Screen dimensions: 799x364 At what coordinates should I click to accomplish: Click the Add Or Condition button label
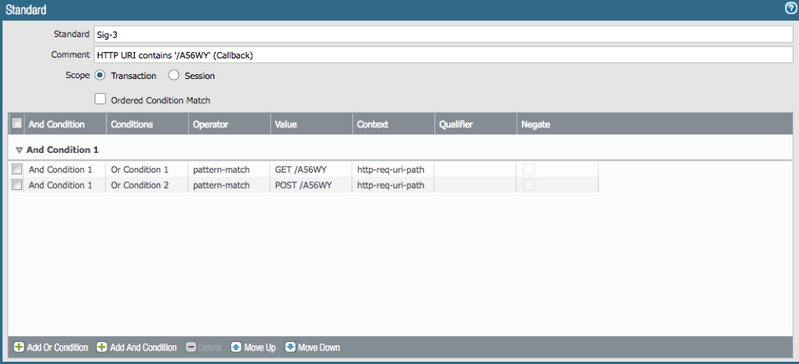coord(58,348)
